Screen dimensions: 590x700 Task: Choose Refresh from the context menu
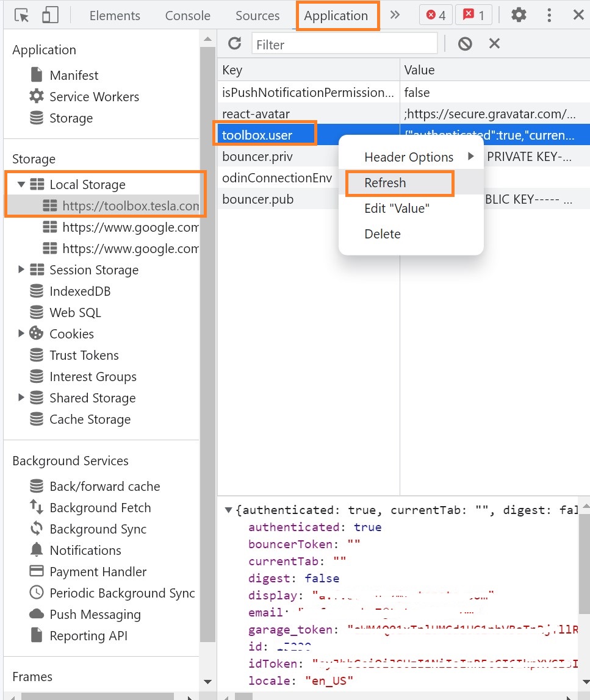(x=385, y=183)
